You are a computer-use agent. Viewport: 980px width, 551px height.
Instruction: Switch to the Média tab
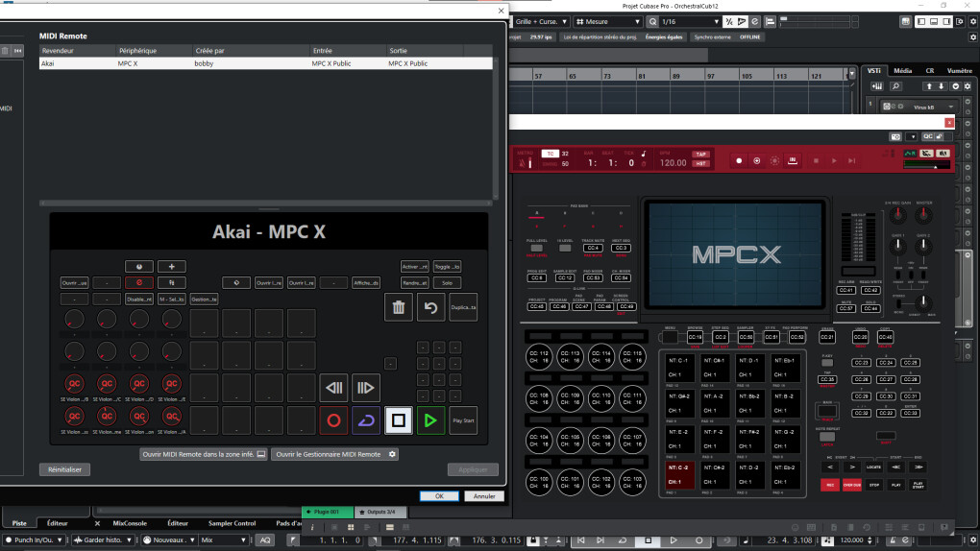902,71
